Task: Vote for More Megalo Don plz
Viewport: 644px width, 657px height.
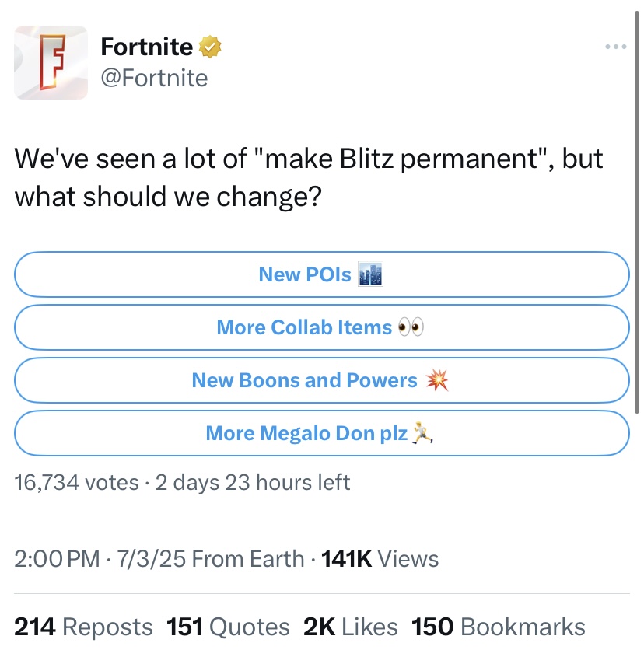Action: tap(321, 433)
